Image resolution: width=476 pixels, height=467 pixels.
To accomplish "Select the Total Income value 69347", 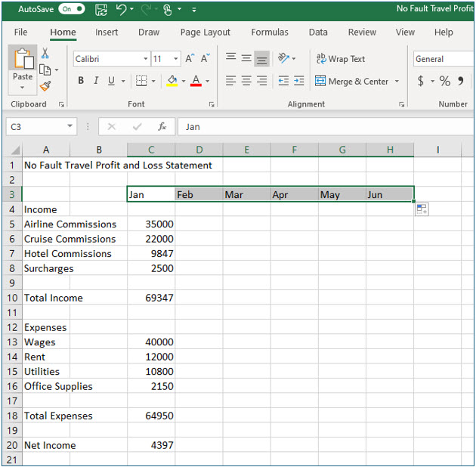I will pos(151,298).
